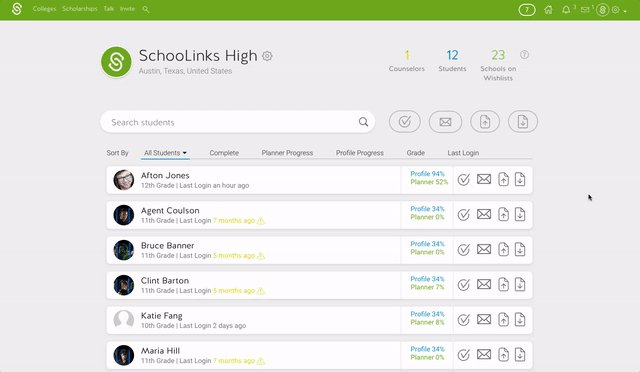Open Afton Jones student name
The image size is (640, 372).
pyautogui.click(x=165, y=176)
